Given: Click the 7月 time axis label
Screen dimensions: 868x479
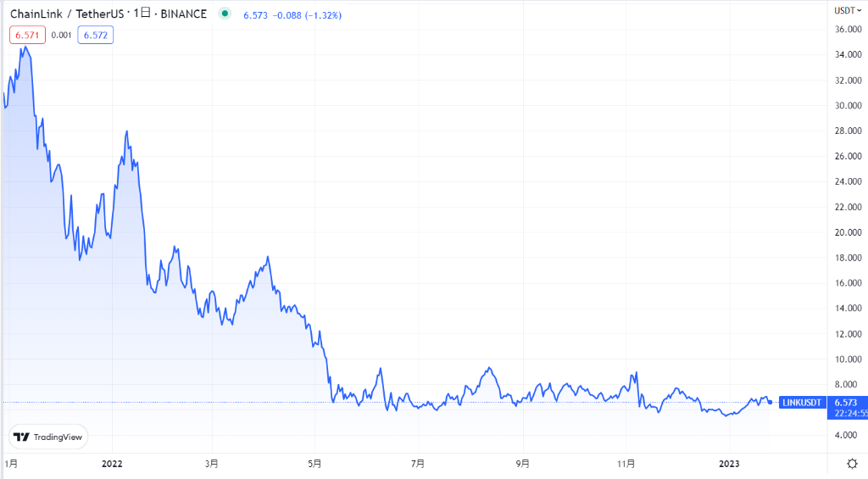Looking at the screenshot, I should click(x=418, y=464).
